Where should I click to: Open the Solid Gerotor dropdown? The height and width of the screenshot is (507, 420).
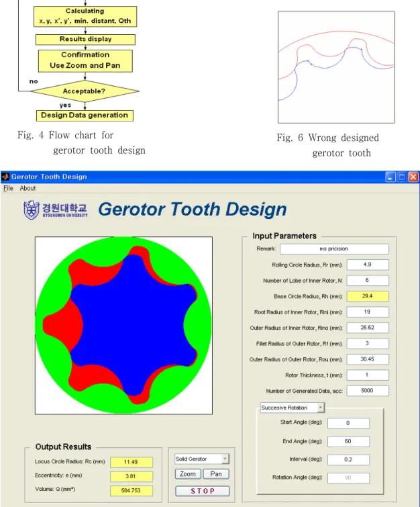(x=202, y=459)
